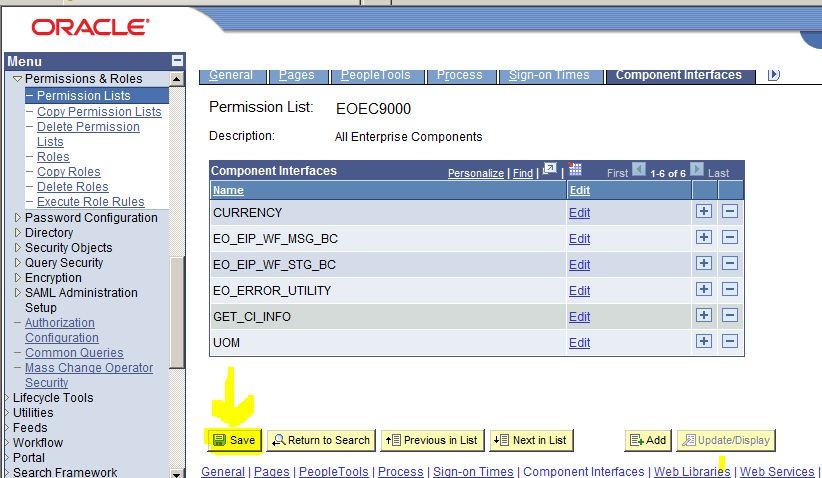
Task: Expand Lifecycle Tools folder
Action: point(6,397)
